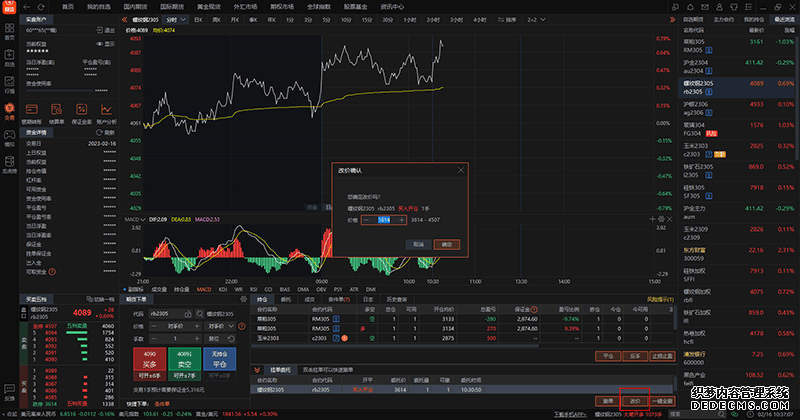Click the notification bell icon
This screenshot has height=420, width=800.
click(x=691, y=6)
